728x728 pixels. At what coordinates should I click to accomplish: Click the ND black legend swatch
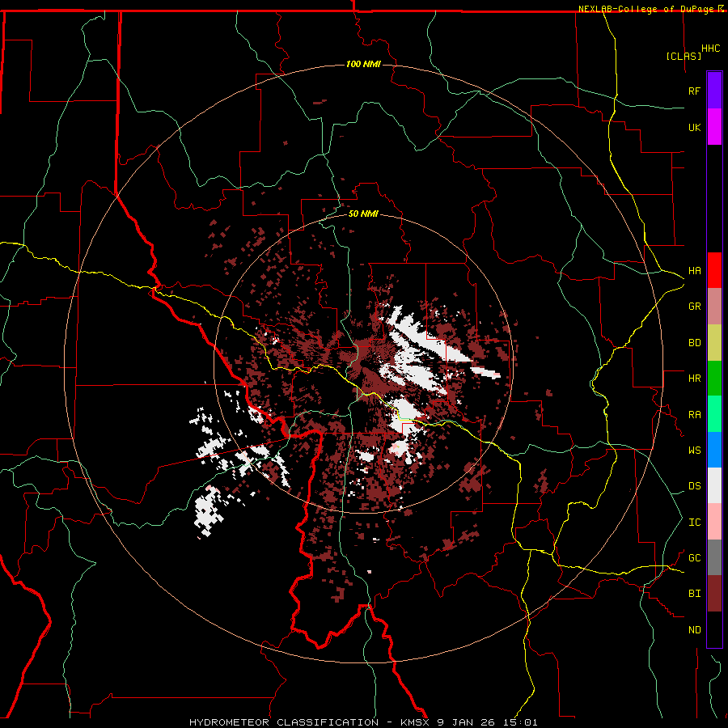coord(714,629)
